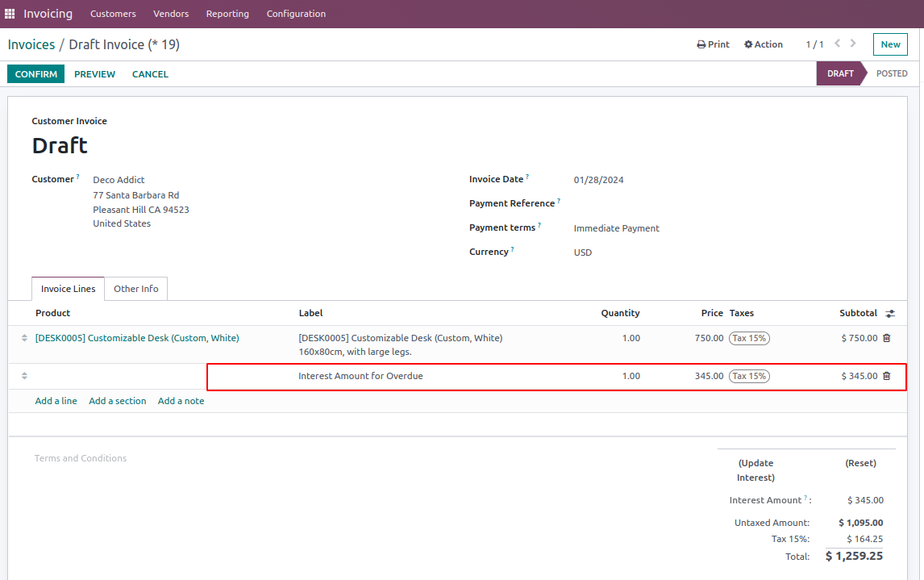Grab the drag handle of Customizable Desk line
The width and height of the screenshot is (924, 580).
point(24,338)
